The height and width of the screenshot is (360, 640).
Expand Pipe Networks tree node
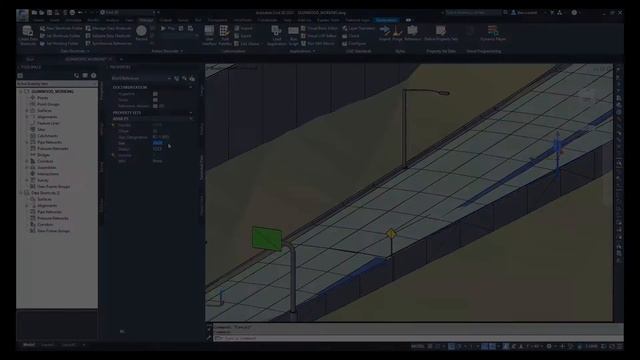click(27, 142)
